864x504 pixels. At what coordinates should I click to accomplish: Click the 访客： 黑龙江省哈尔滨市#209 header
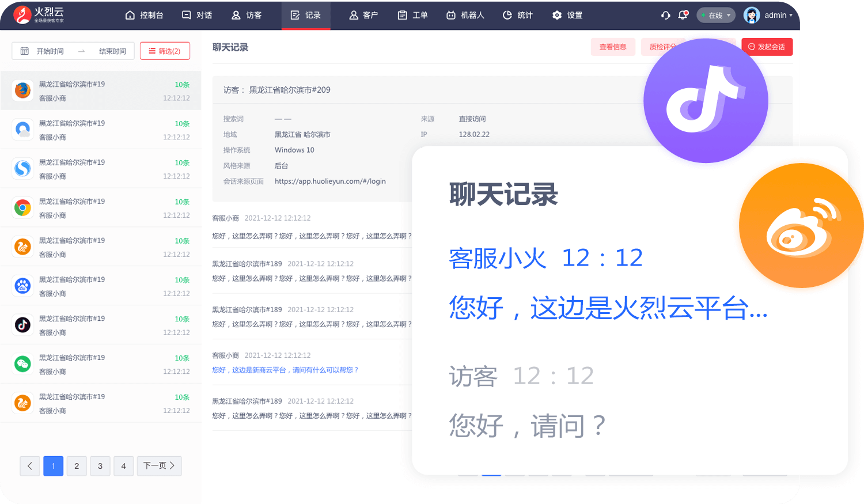[277, 90]
